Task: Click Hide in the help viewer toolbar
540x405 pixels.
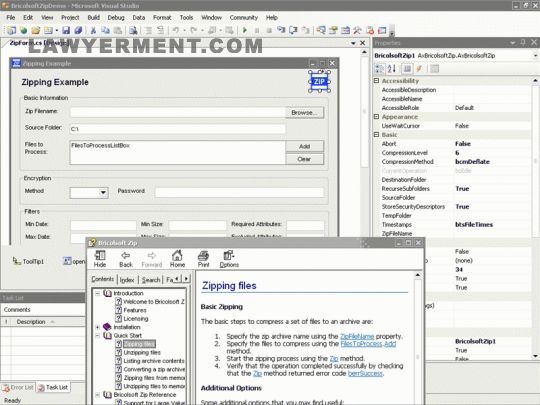Action: [x=100, y=259]
